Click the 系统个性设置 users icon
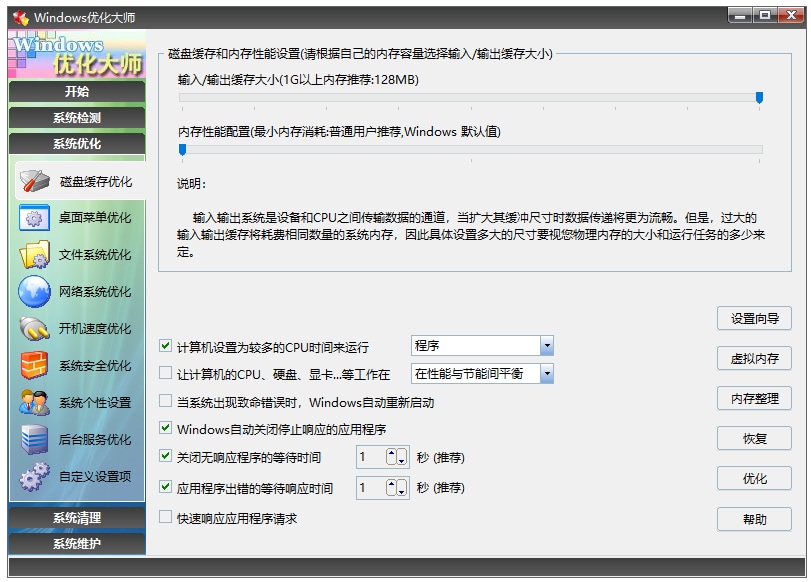 coord(34,402)
